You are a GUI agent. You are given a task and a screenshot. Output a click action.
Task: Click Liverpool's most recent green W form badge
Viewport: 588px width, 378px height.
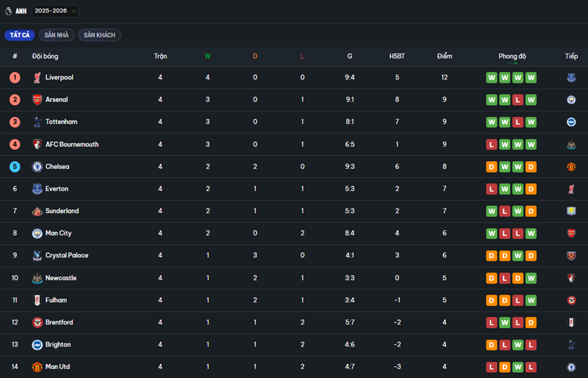pos(531,77)
